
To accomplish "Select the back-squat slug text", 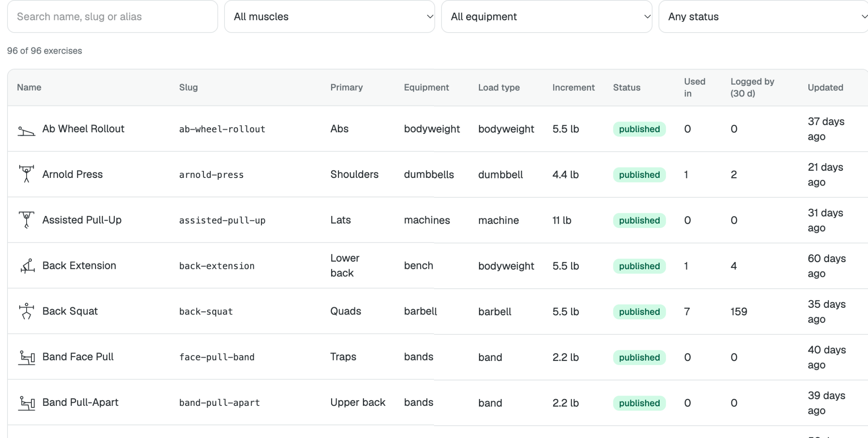I will point(206,312).
